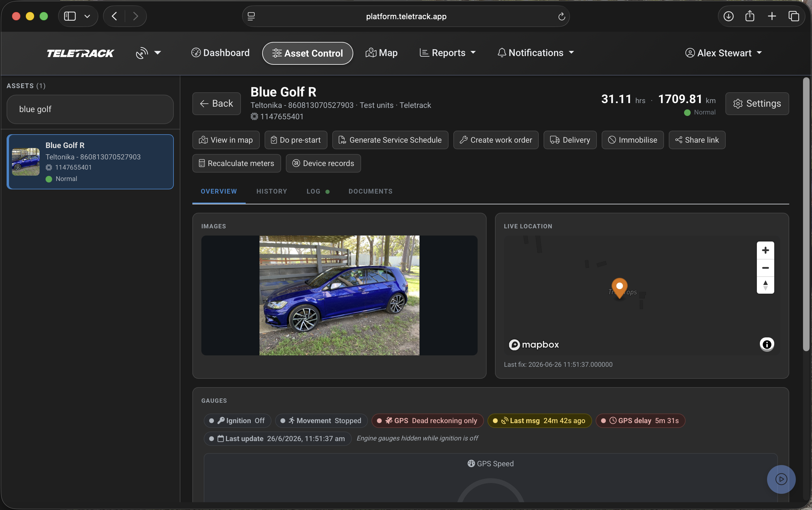The image size is (812, 510).
Task: Click the Ignition Off gauge chip
Action: pos(237,421)
